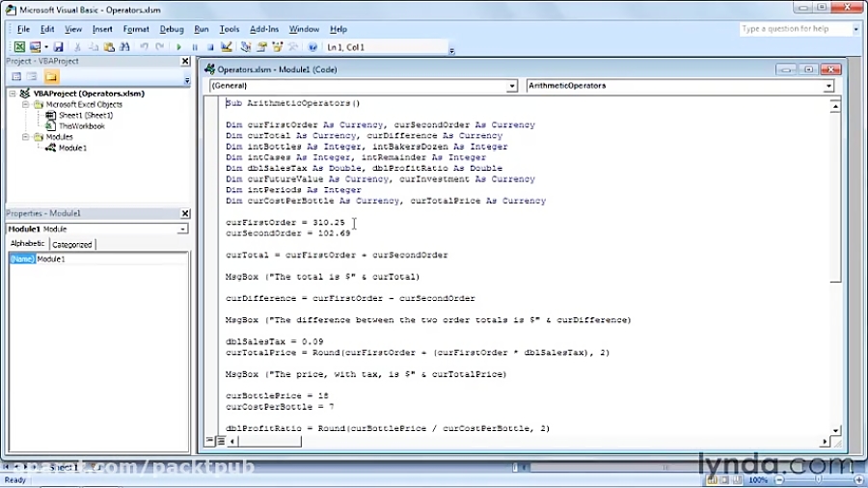Open the Insert menu
This screenshot has width=868, height=488.
[102, 29]
